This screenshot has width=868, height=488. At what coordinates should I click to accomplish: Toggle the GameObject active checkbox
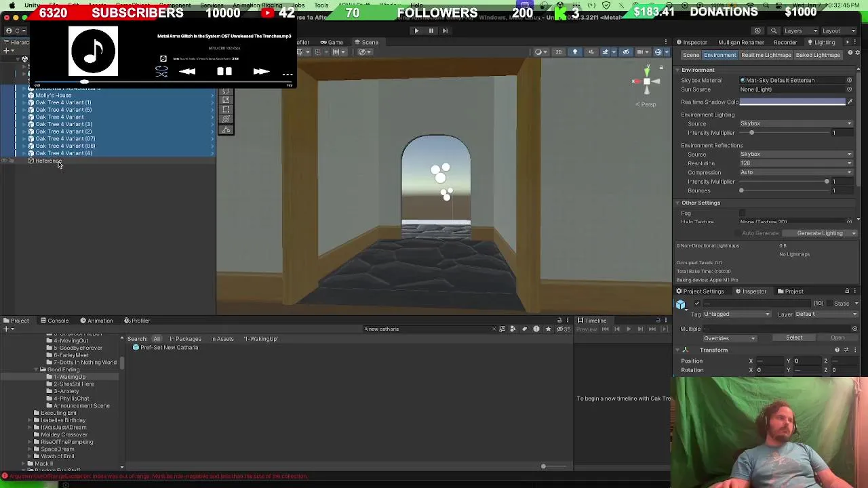click(697, 304)
